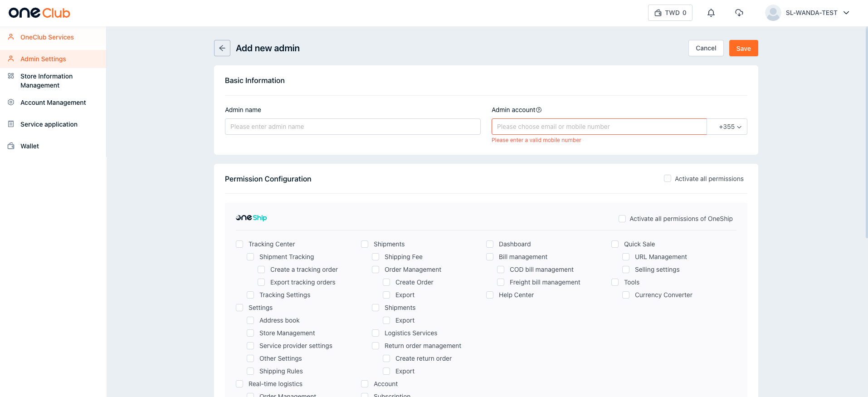Click the back arrow icon beside Add new admin
The height and width of the screenshot is (397, 868).
click(222, 48)
